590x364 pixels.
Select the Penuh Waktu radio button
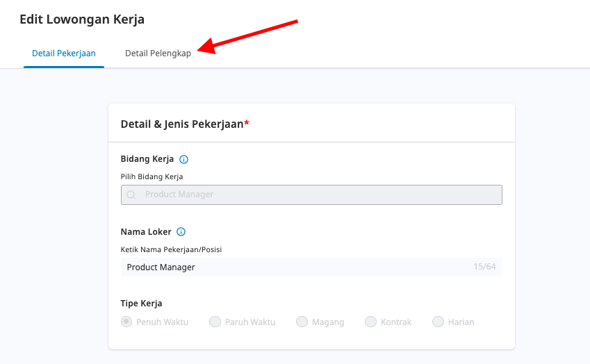click(126, 322)
